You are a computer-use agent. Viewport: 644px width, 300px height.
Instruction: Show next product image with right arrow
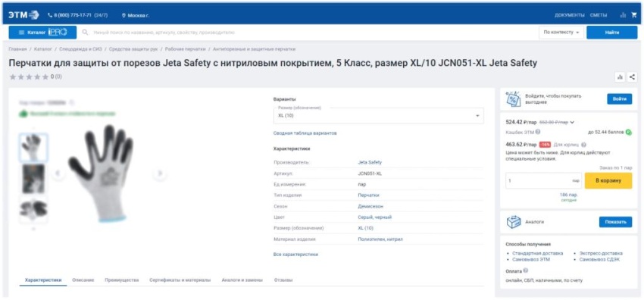(160, 173)
